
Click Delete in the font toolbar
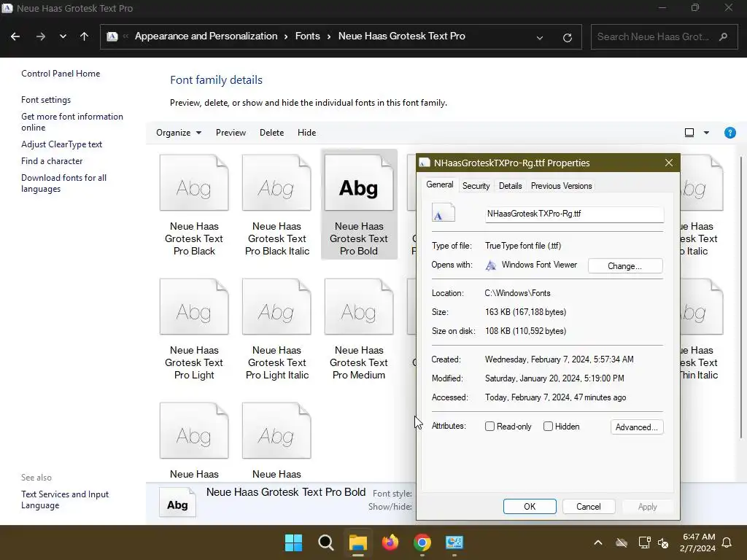(271, 133)
